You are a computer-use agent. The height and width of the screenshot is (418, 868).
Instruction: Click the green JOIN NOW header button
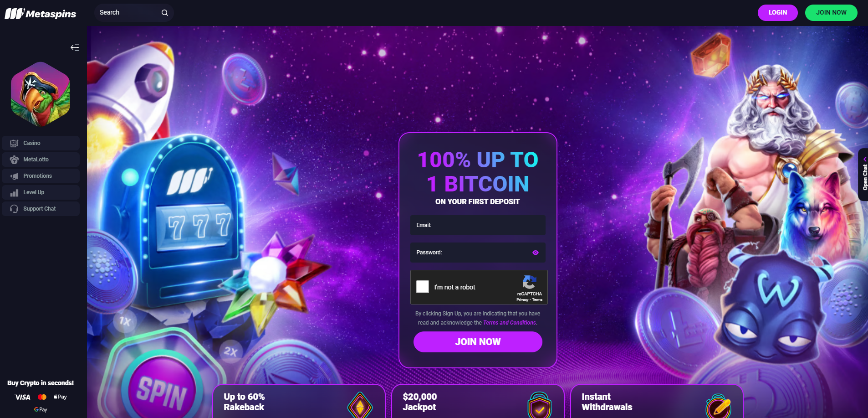pyautogui.click(x=831, y=13)
